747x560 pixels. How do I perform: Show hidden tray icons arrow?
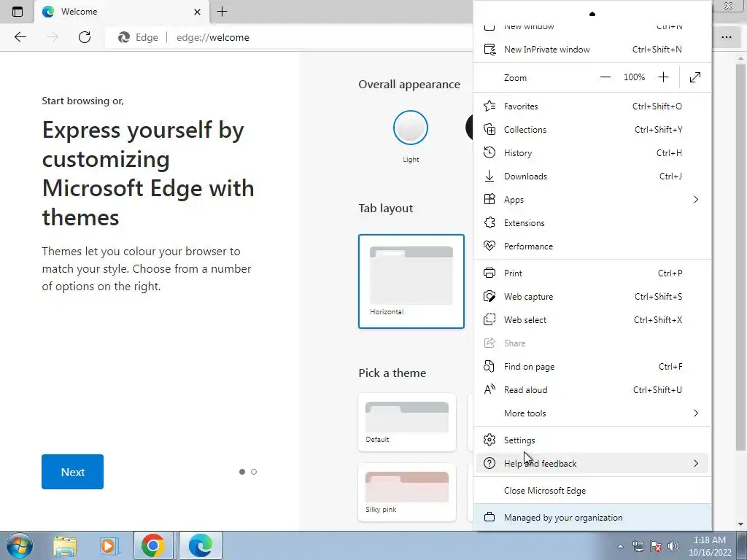coord(620,546)
